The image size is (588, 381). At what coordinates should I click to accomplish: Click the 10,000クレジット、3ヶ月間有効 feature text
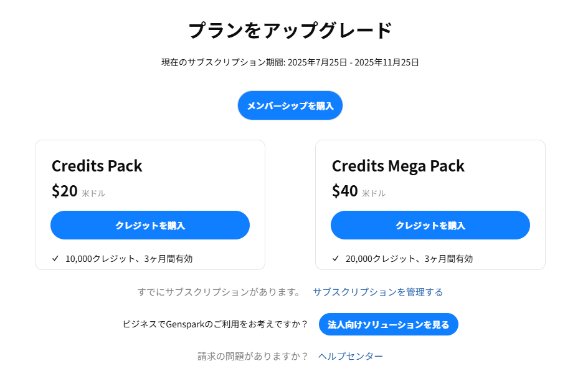coord(129,259)
